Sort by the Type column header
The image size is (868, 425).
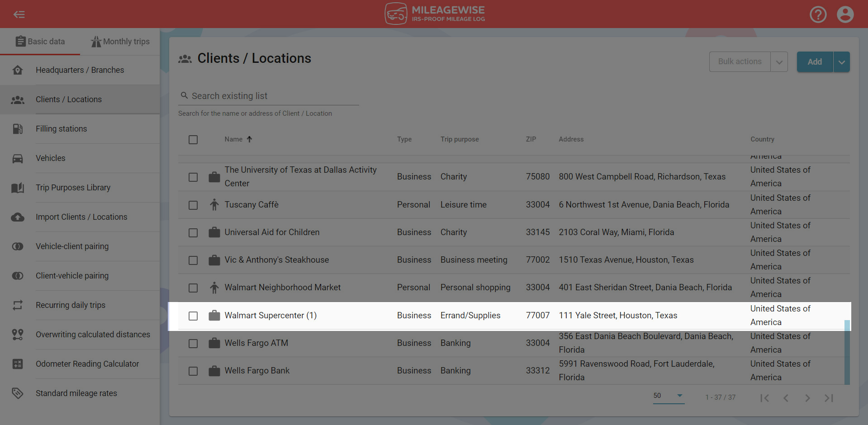404,139
